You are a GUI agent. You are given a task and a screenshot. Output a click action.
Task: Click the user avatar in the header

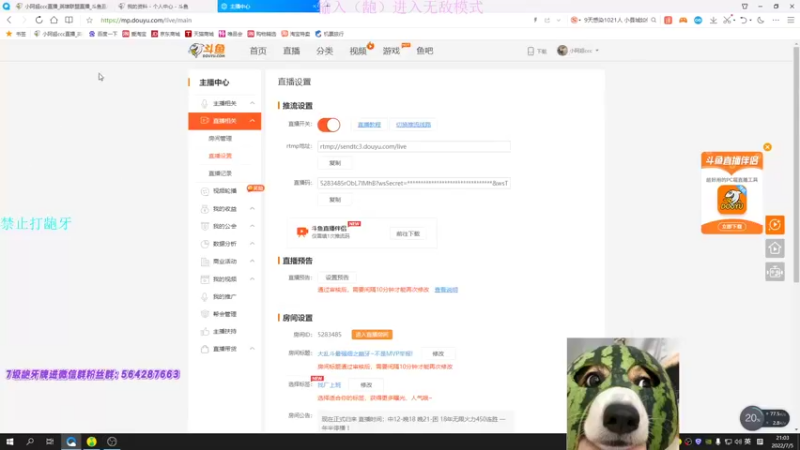coord(562,51)
